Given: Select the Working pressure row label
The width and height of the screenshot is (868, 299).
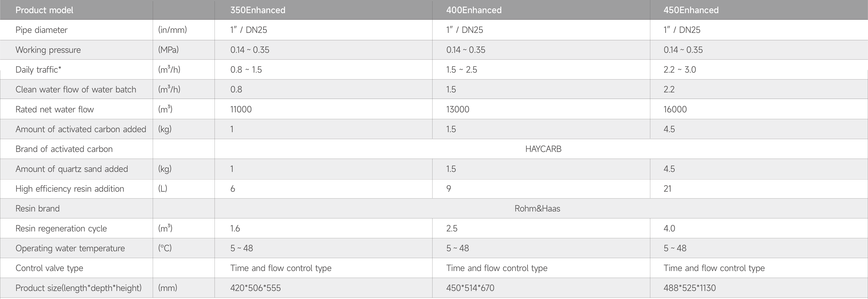Looking at the screenshot, I should [x=48, y=50].
